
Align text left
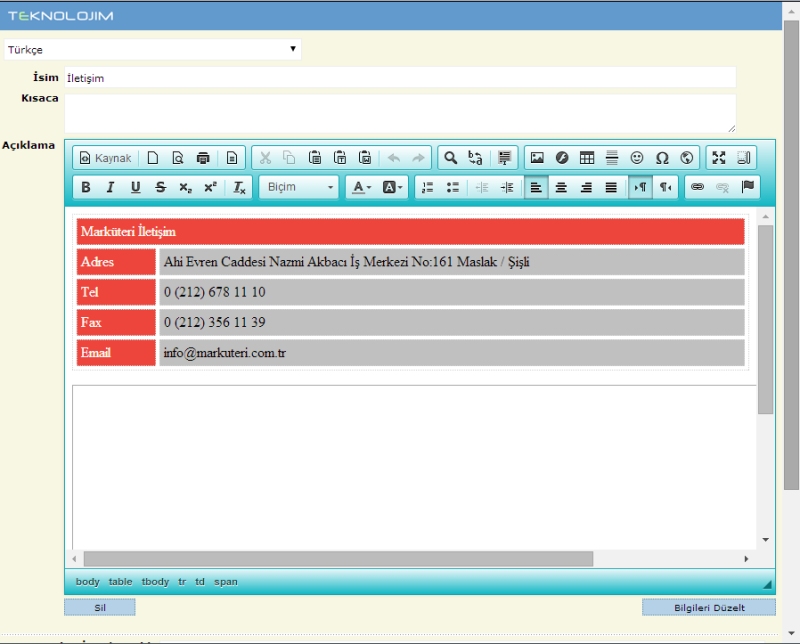pyautogui.click(x=536, y=187)
